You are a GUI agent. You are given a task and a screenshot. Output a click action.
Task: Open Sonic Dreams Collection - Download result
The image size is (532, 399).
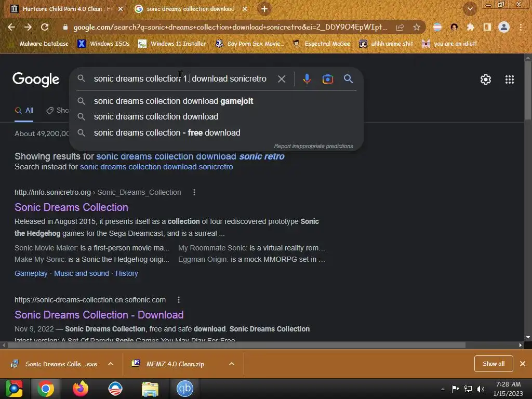(x=99, y=315)
